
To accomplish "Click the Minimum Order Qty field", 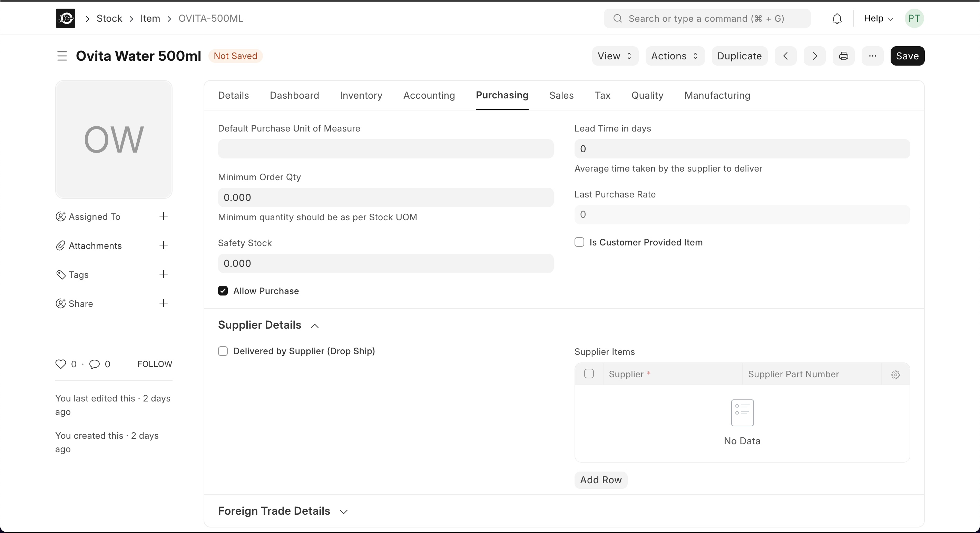I will [385, 197].
